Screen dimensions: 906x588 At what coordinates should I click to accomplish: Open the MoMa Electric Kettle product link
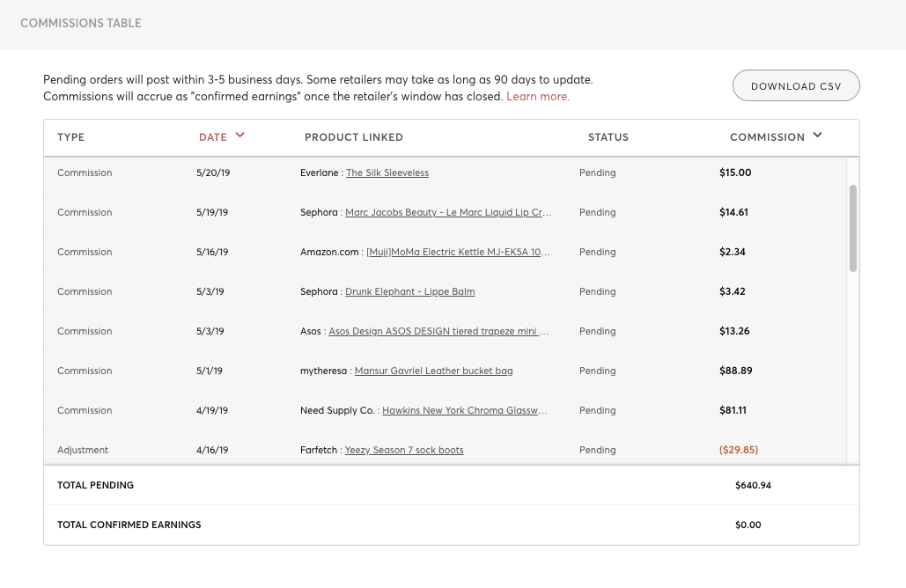pyautogui.click(x=458, y=253)
